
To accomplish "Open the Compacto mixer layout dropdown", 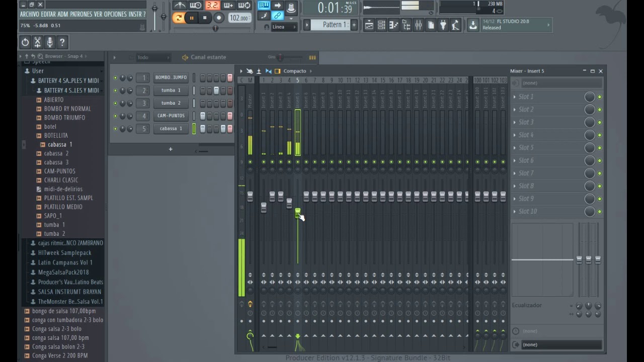I will coord(297,71).
